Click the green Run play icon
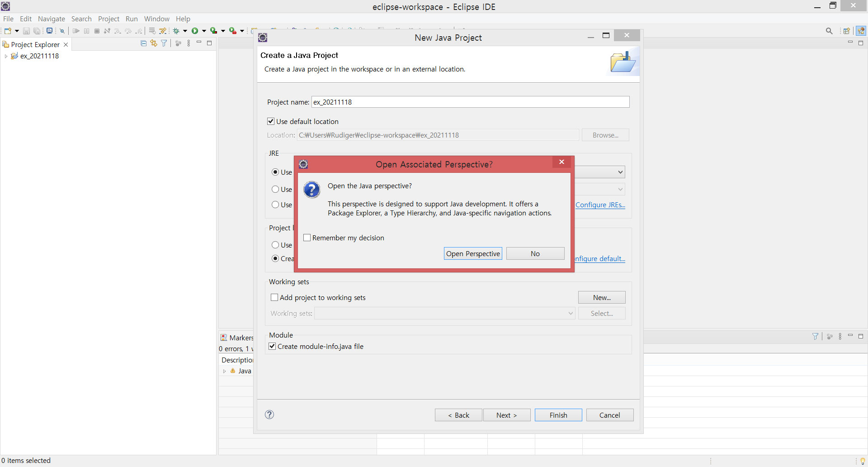This screenshot has height=467, width=868. 195,31
